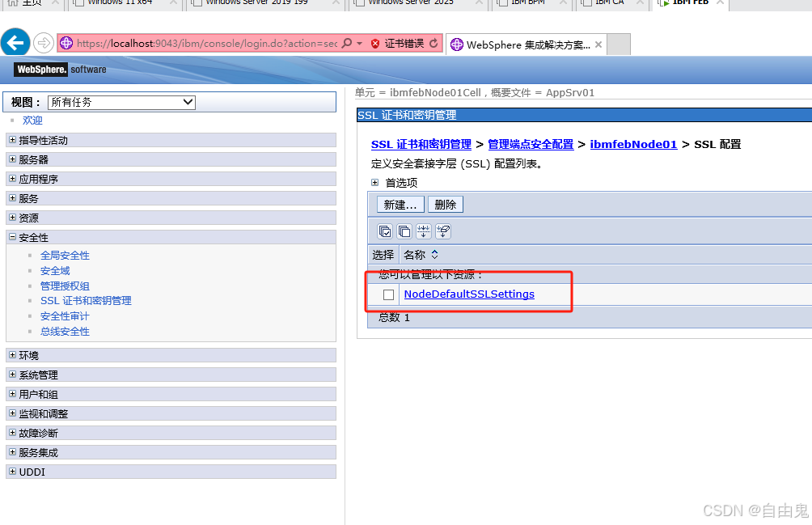Open 安全域 in navigation
Screen dimensions: 812x525
pyautogui.click(x=55, y=271)
